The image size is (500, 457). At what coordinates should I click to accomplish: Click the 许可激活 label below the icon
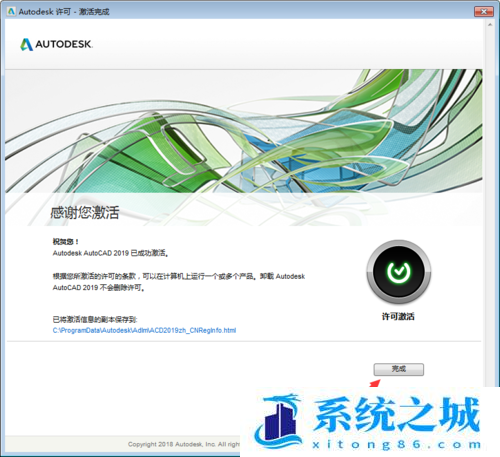pos(398,316)
